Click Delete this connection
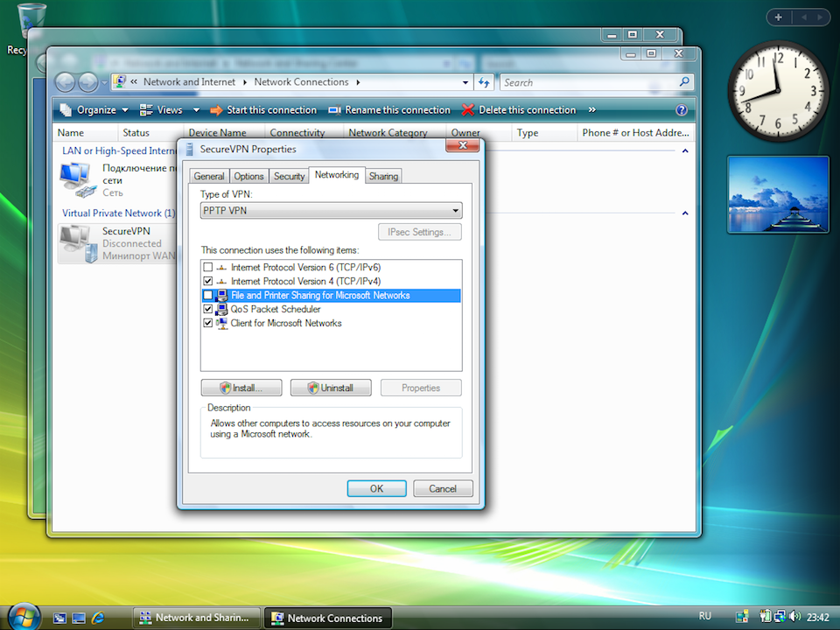The height and width of the screenshot is (630, 840). pyautogui.click(x=519, y=110)
